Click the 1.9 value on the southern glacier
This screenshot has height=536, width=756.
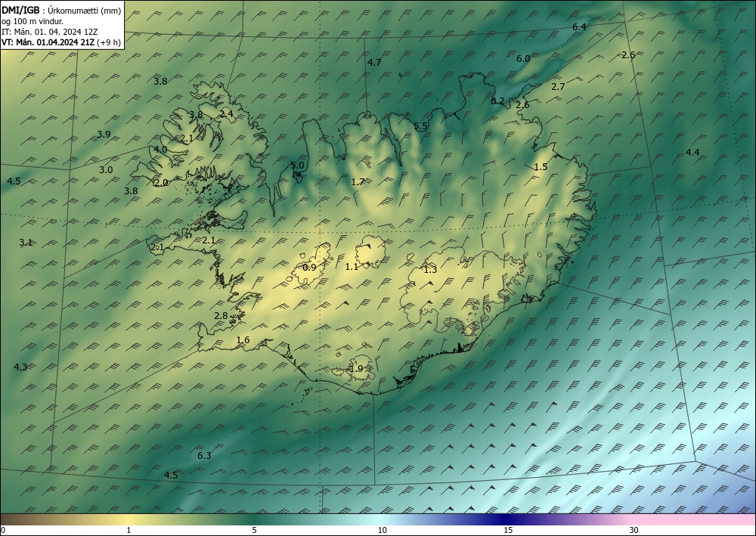pyautogui.click(x=356, y=369)
